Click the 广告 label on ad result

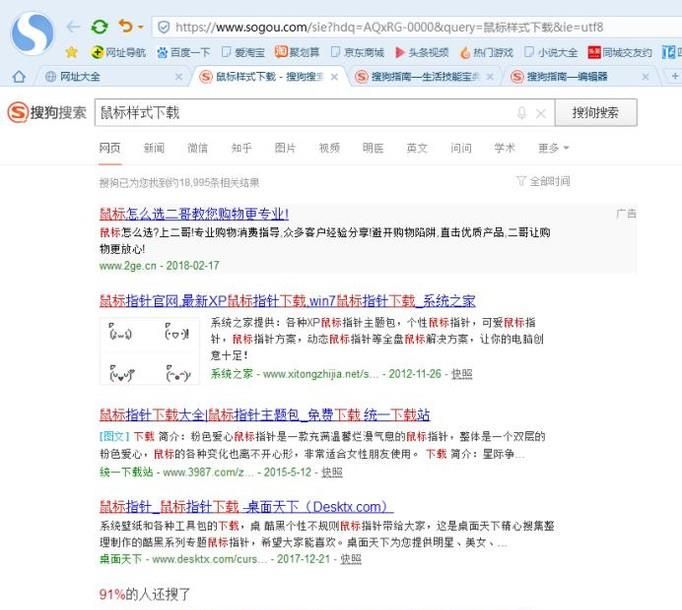point(626,214)
